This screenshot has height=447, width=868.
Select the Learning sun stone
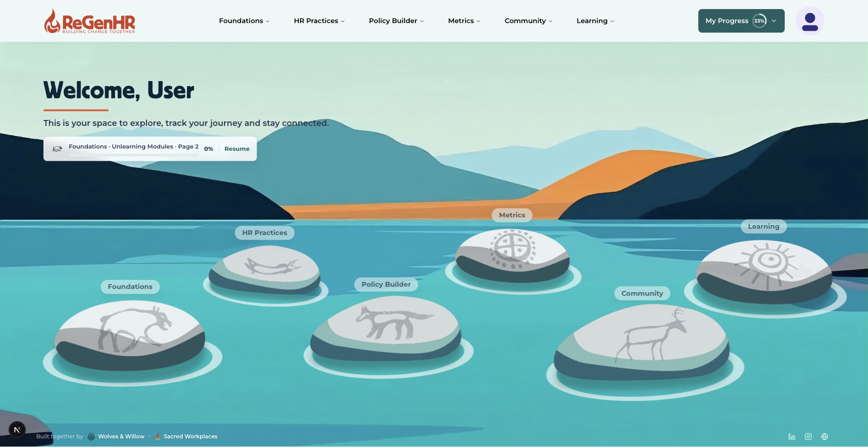tap(764, 272)
